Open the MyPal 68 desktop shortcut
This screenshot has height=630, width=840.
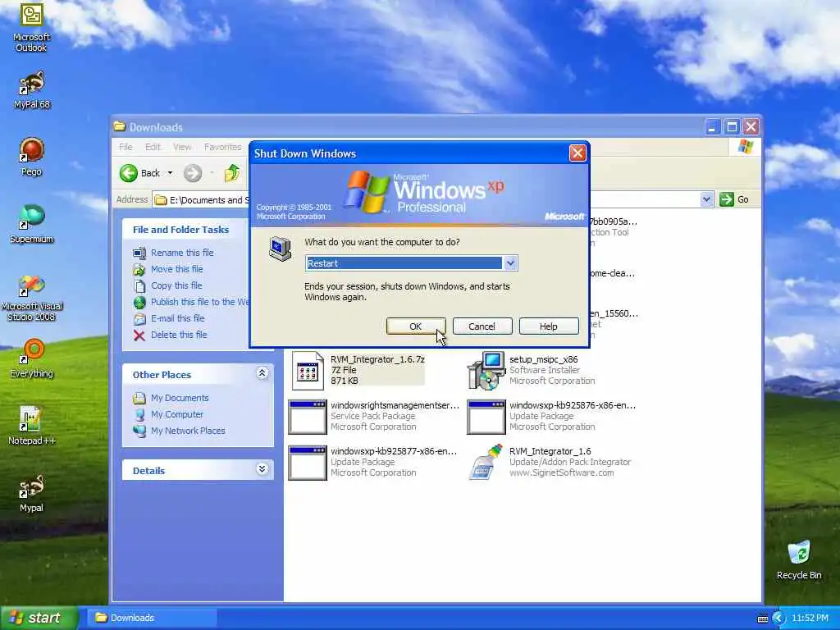(x=32, y=89)
